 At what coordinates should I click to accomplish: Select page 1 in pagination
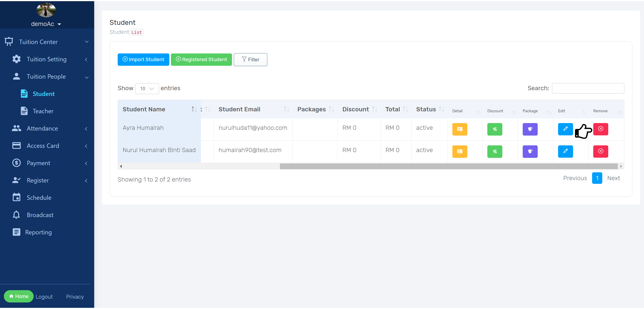[597, 178]
